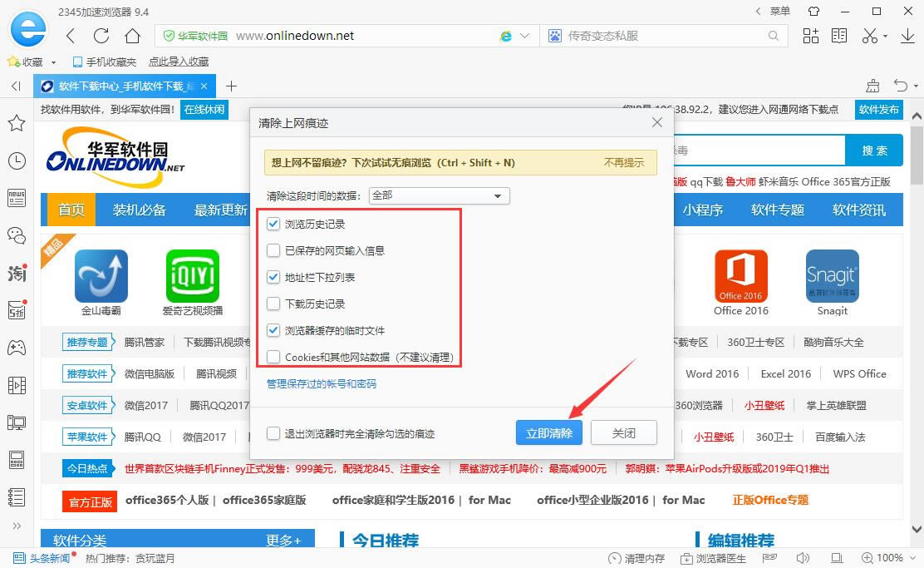Open the 清除这段时间的数据 全部 dropdown
The width and height of the screenshot is (924, 568).
[x=439, y=195]
